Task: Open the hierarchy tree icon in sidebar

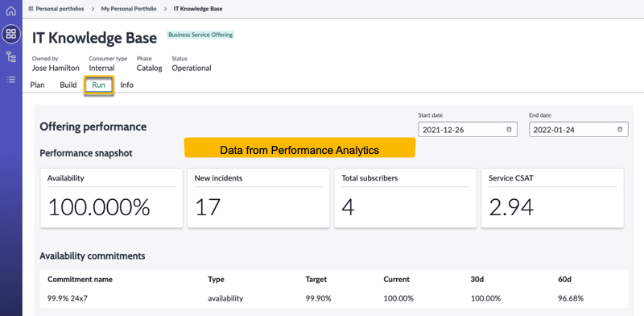Action: pyautogui.click(x=11, y=56)
